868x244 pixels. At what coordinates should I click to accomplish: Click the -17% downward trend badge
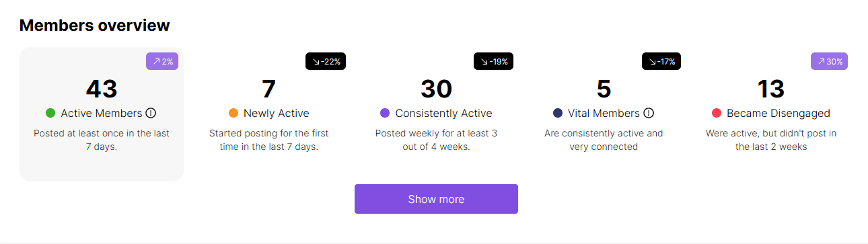pos(661,61)
